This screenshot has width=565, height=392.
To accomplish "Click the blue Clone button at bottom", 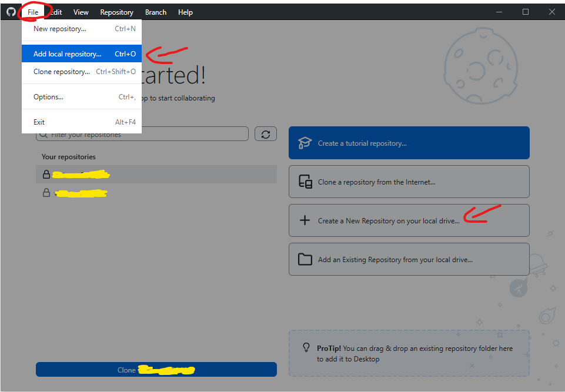I will [x=156, y=370].
